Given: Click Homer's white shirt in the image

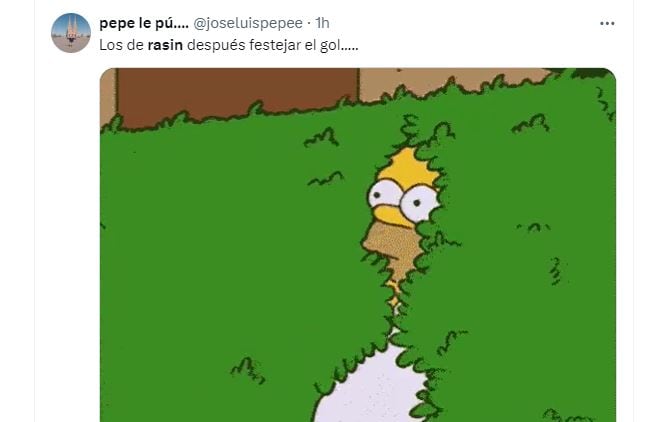Looking at the screenshot, I should (x=370, y=389).
